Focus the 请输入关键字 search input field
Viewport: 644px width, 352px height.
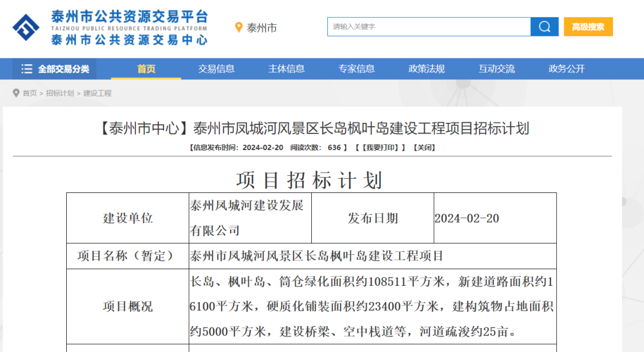point(429,27)
